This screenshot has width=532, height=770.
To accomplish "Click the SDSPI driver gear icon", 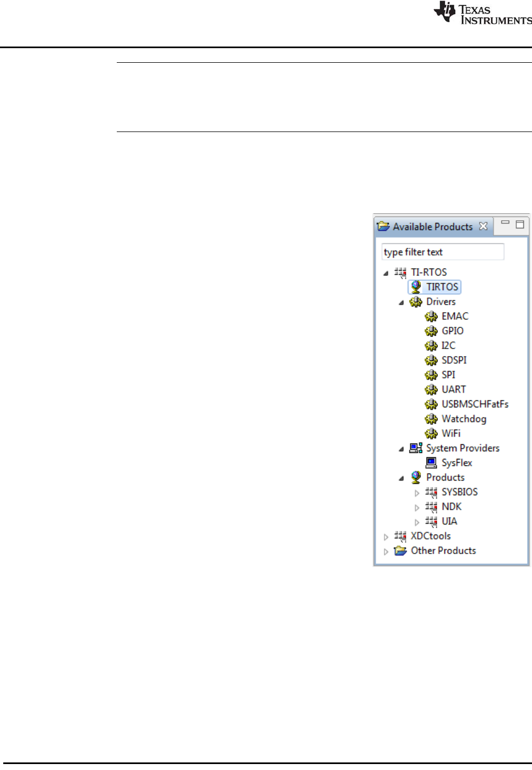I will coord(431,360).
